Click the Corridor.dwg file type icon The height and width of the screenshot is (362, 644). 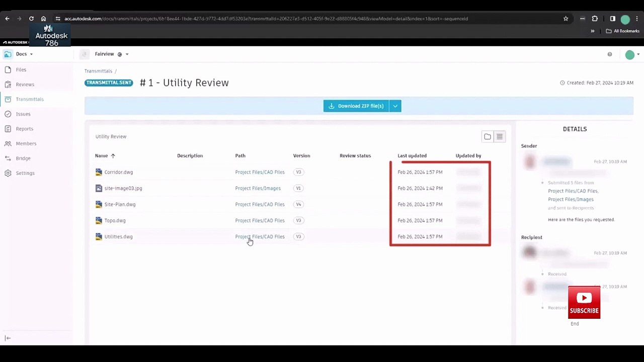point(99,172)
